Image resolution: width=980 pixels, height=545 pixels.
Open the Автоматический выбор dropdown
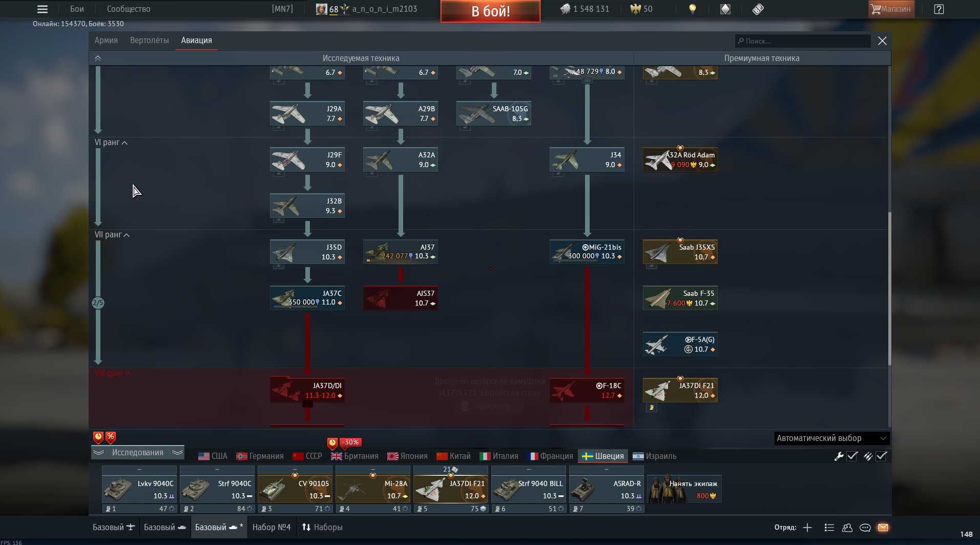point(831,438)
